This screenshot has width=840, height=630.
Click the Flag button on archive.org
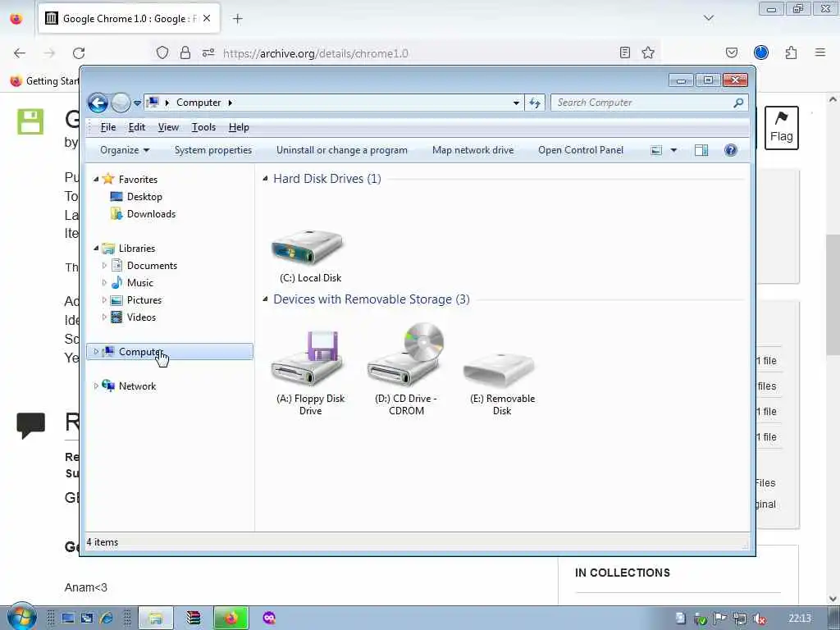click(x=781, y=127)
